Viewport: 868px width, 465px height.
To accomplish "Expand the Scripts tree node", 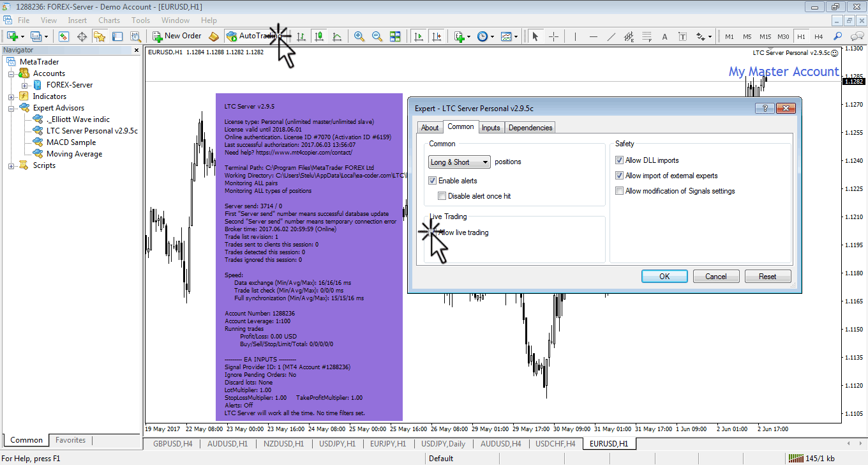I will 11,165.
